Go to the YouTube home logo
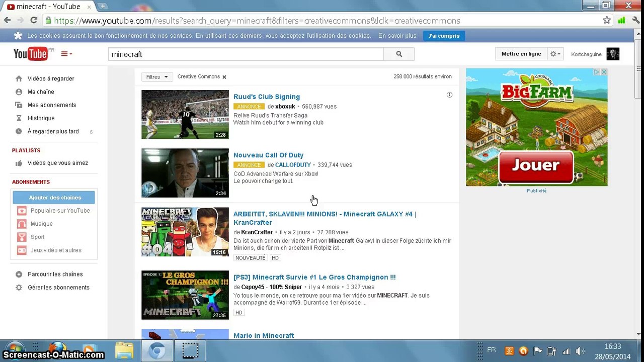The width and height of the screenshot is (644, 362). click(x=31, y=54)
